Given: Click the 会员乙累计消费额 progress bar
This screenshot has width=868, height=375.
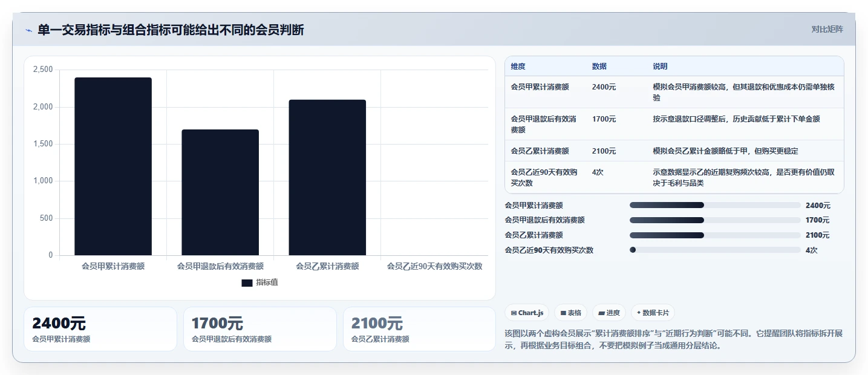Looking at the screenshot, I should pyautogui.click(x=715, y=235).
